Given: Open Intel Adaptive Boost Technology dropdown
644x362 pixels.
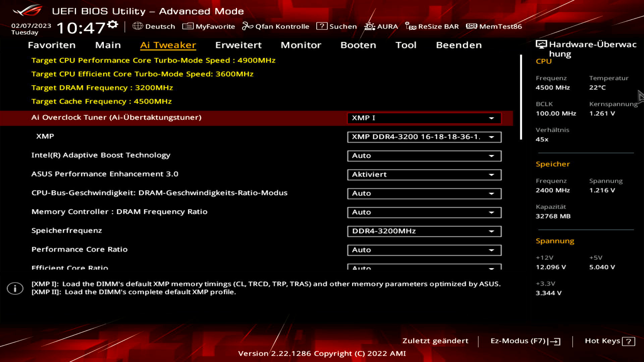Looking at the screenshot, I should point(424,156).
